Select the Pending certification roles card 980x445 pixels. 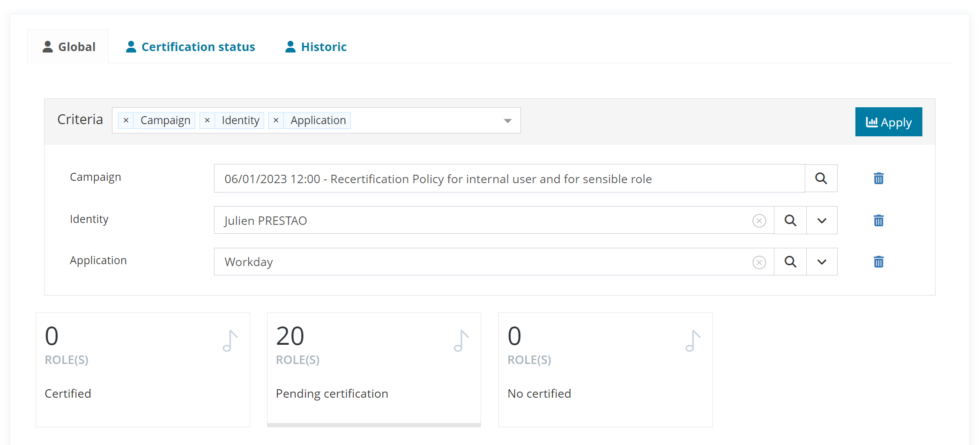373,370
